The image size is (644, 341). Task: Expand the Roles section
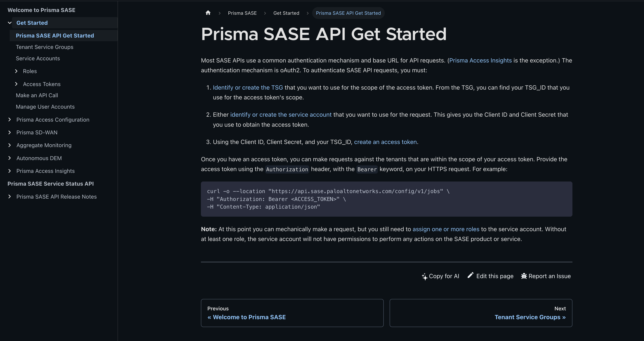(x=17, y=71)
